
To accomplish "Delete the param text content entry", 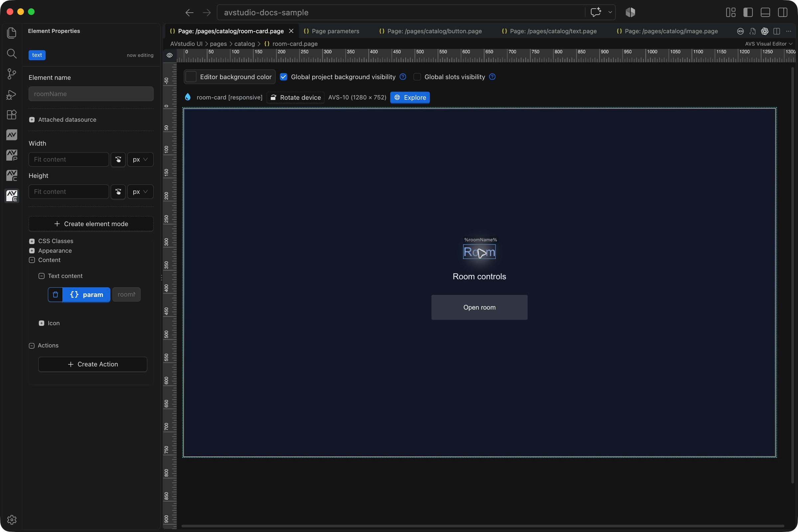I will point(55,295).
